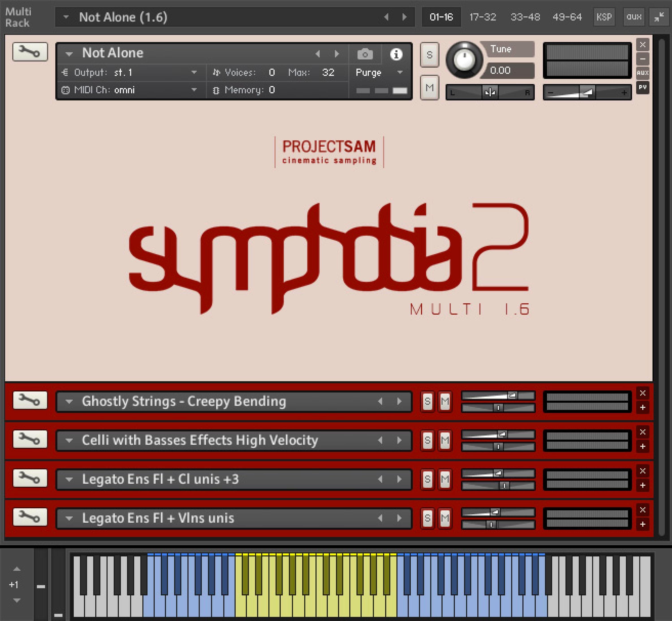
Task: Open the Output st. 1 dropdown
Action: click(x=194, y=72)
